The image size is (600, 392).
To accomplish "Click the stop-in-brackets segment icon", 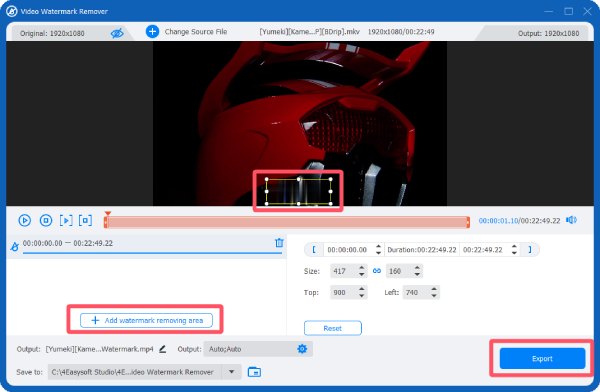I will click(x=85, y=220).
